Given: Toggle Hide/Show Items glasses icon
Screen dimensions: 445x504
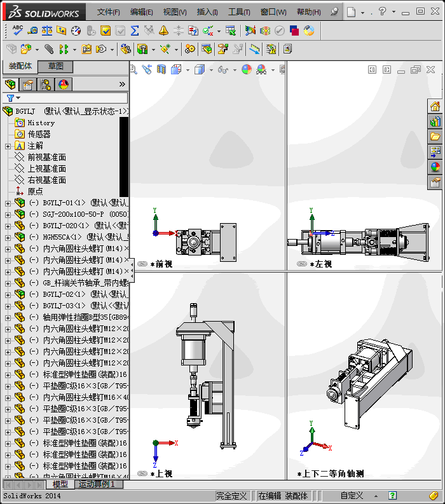Looking at the screenshot, I should point(223,69).
